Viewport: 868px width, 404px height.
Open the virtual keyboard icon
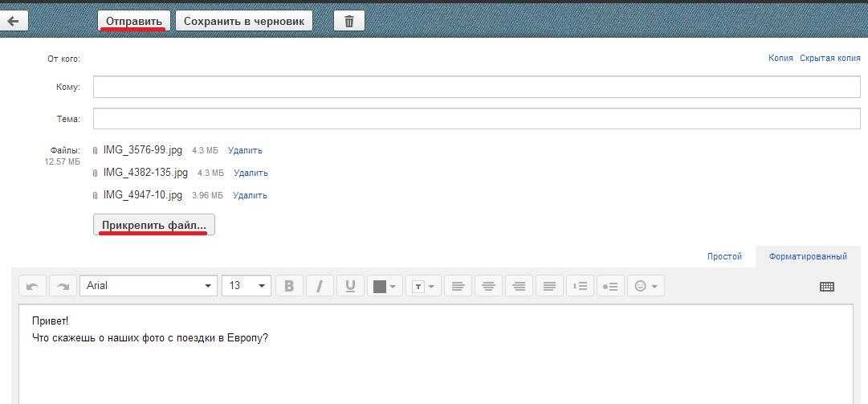pos(827,286)
